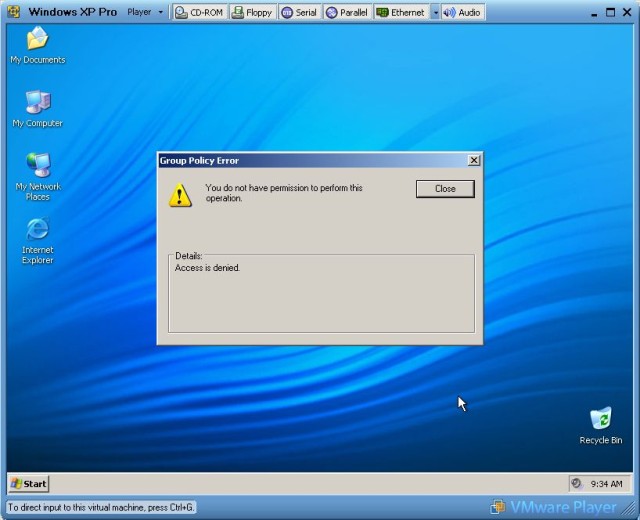This screenshot has width=640, height=520.
Task: Close the VMware Player window
Action: [x=627, y=12]
